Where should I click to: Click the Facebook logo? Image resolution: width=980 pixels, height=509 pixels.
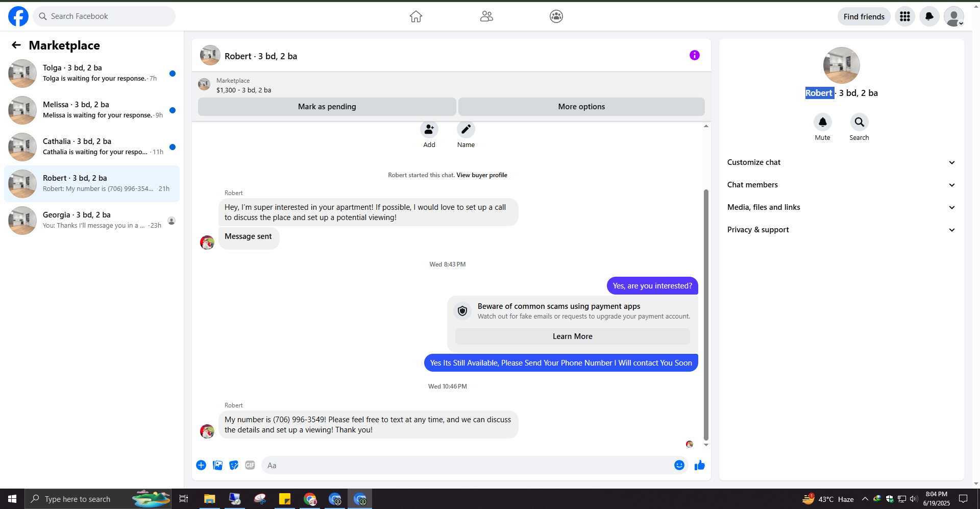(18, 16)
